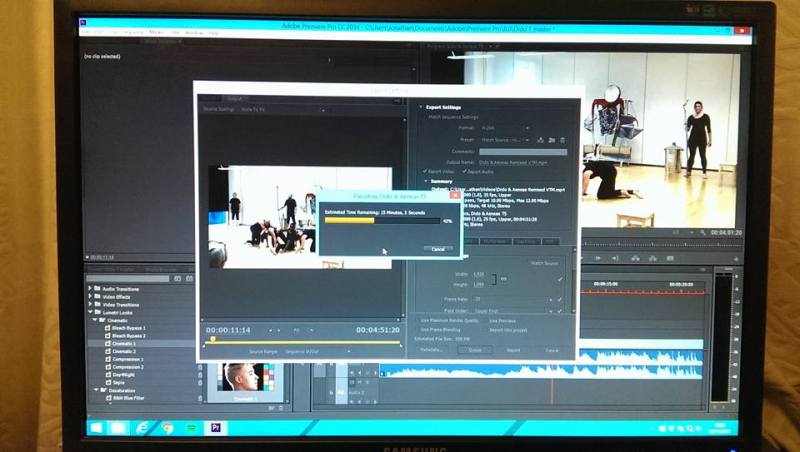Expand the Audio Transitions folder
Screen dimensions: 800x452
click(x=91, y=288)
